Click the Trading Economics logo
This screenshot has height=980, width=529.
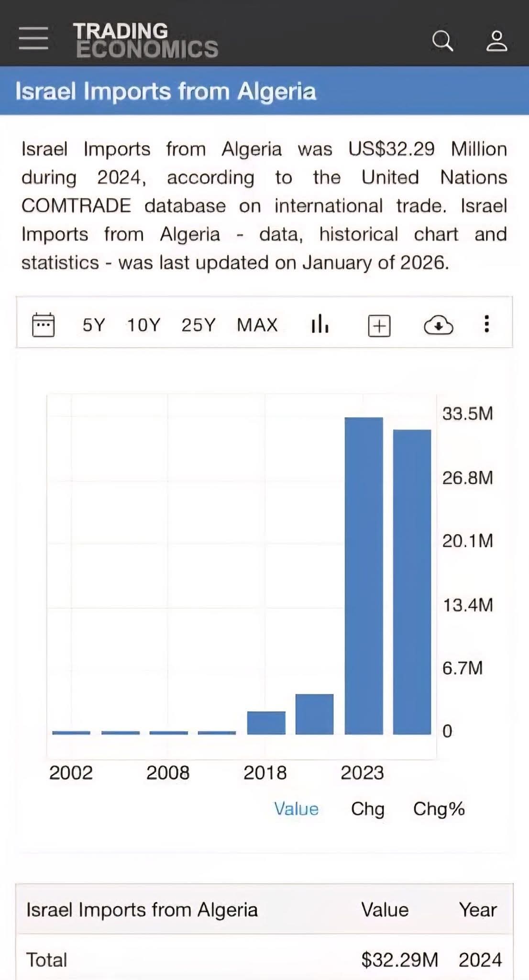click(145, 40)
